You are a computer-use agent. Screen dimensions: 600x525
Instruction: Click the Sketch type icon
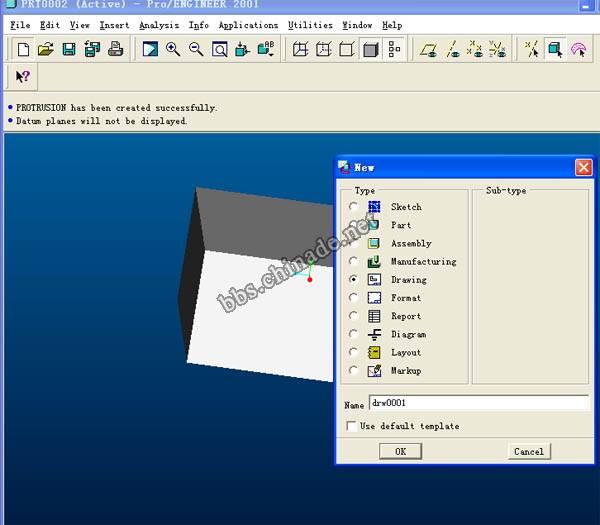tap(374, 207)
